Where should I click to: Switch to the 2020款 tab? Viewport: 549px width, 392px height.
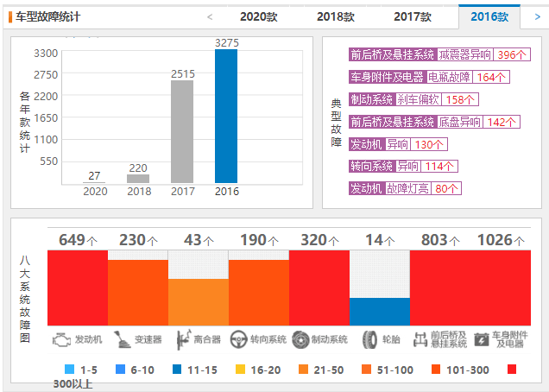click(x=259, y=16)
